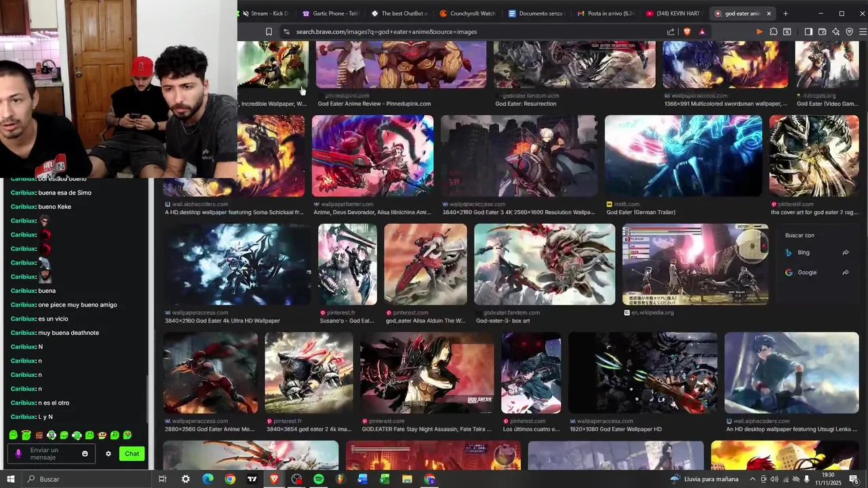Image resolution: width=868 pixels, height=488 pixels.
Task: Open volume control in system tray
Action: (x=774, y=479)
